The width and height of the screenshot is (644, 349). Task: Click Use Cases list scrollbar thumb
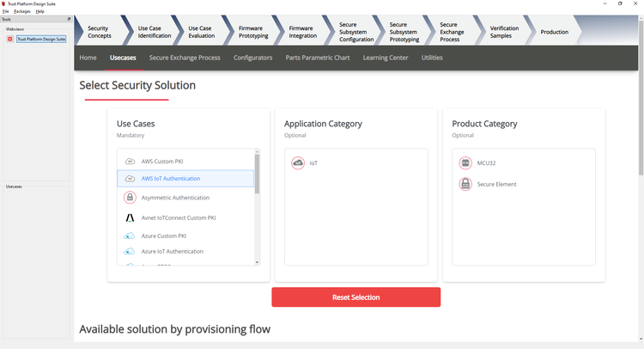click(x=257, y=174)
